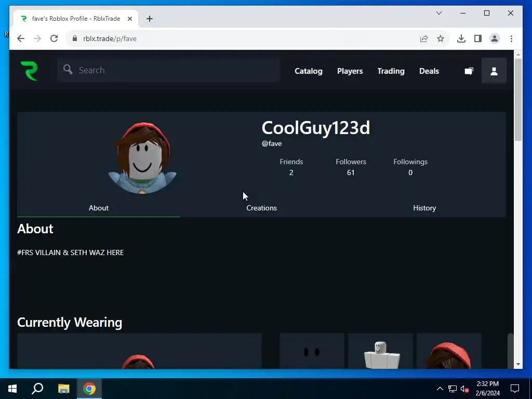
Task: Open the network status tray icon
Action: click(453, 389)
